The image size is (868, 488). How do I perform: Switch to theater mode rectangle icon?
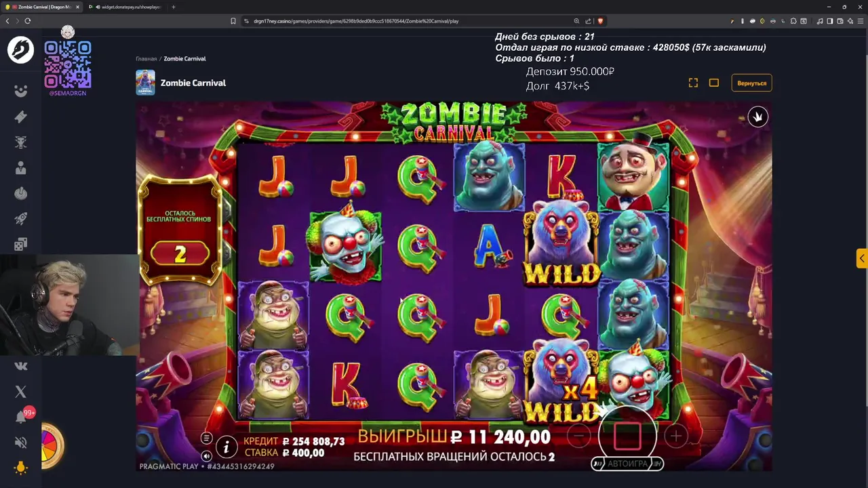(x=714, y=83)
